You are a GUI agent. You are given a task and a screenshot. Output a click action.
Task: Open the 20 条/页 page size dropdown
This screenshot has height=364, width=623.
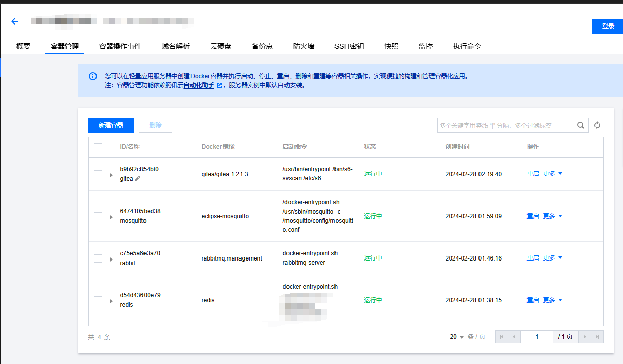(x=457, y=337)
